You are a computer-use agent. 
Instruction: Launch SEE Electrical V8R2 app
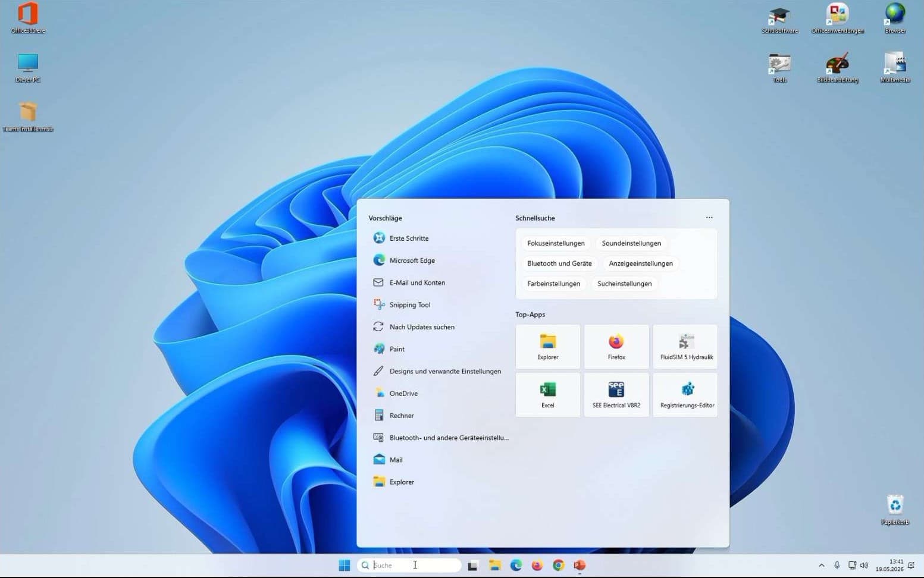(616, 395)
